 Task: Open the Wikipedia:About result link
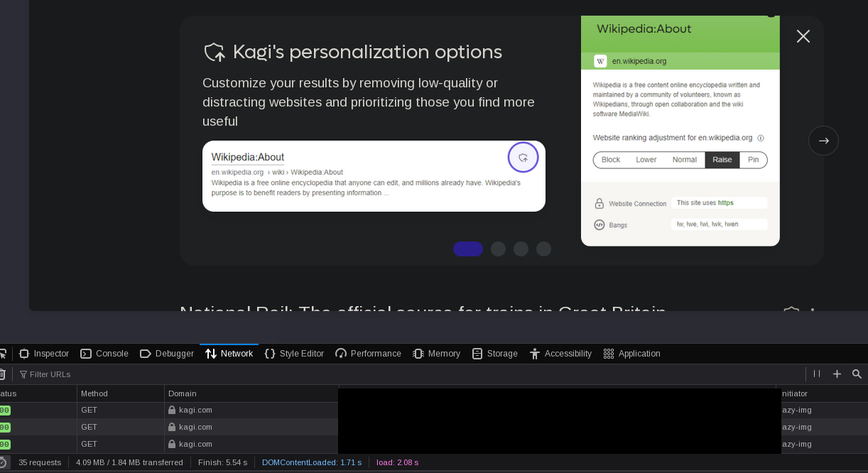click(x=248, y=157)
